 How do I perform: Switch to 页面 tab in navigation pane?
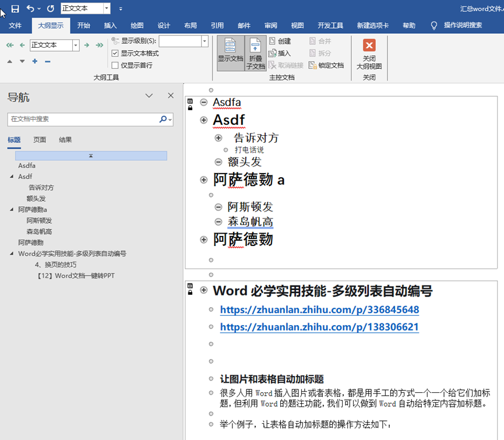[x=40, y=140]
